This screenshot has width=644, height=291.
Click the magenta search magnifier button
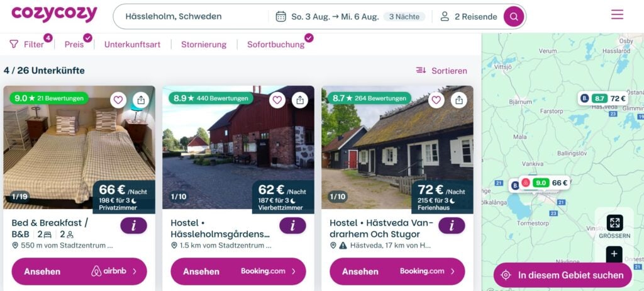(x=513, y=16)
